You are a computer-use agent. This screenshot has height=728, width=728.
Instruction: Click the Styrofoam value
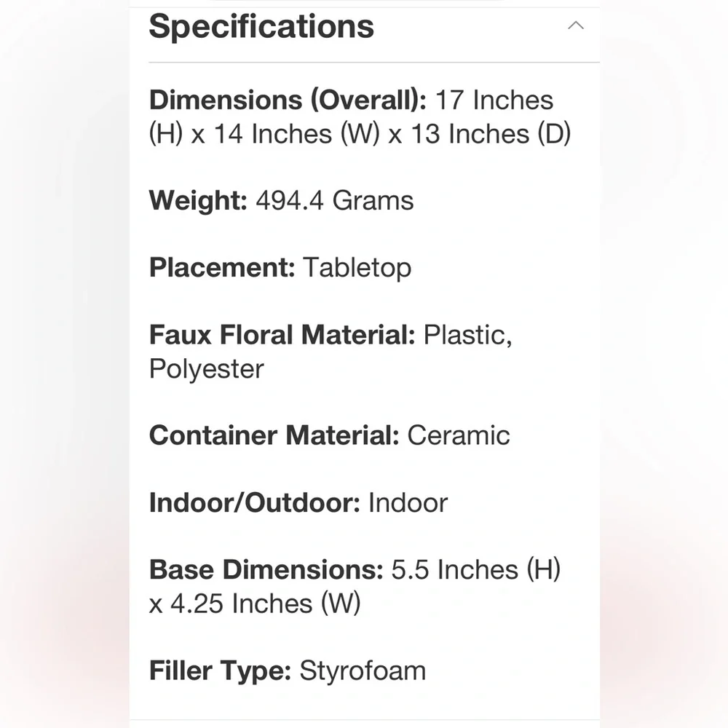(363, 670)
